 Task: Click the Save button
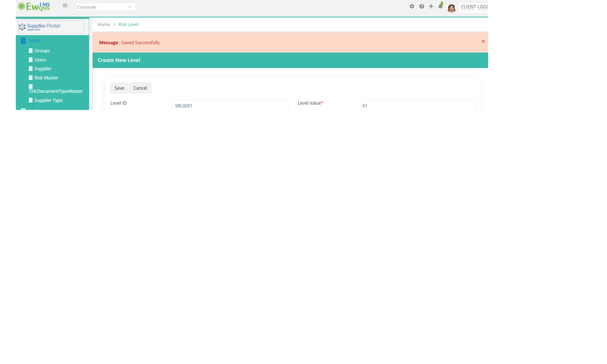(119, 88)
